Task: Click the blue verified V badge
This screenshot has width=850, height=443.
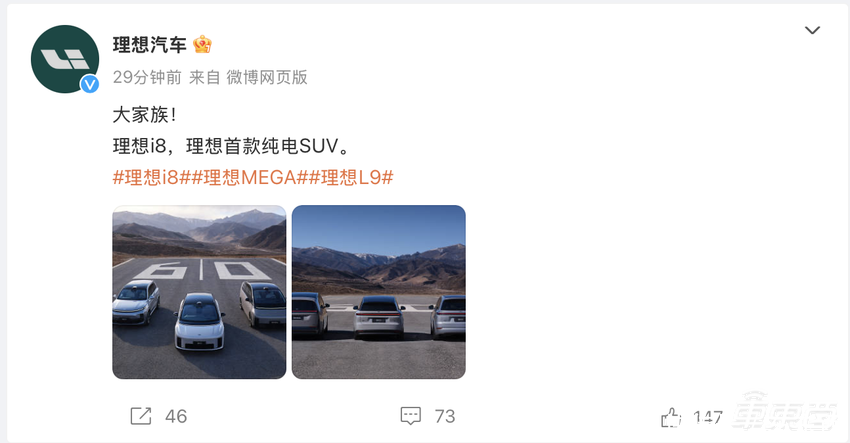Action: (89, 84)
